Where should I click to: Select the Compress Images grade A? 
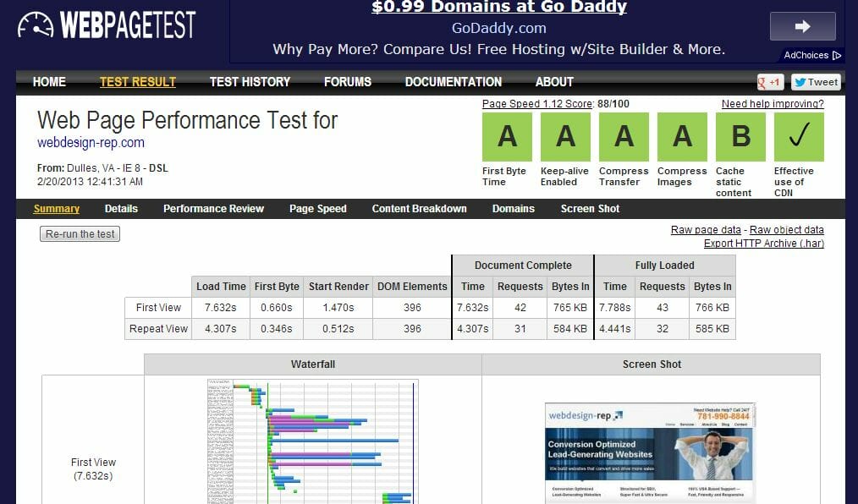[682, 137]
